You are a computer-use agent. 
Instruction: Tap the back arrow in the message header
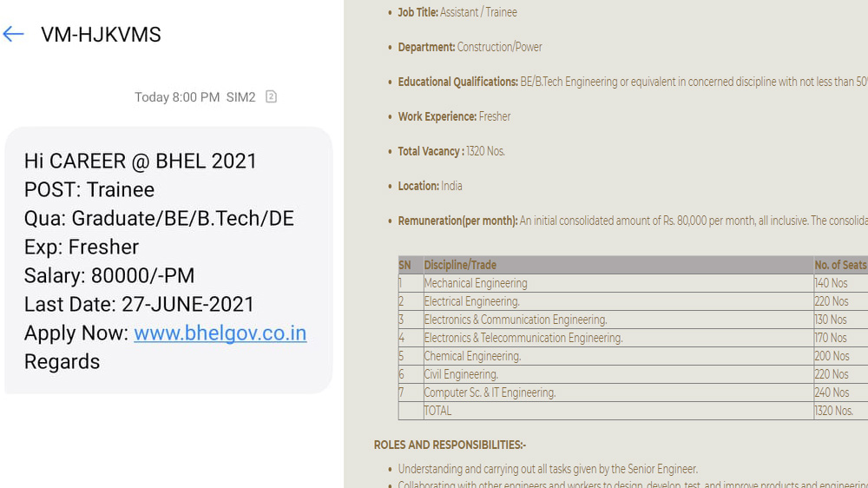[x=13, y=35]
